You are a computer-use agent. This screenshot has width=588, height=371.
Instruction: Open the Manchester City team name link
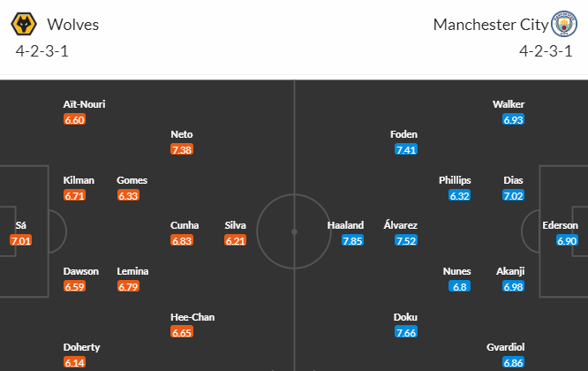coord(491,25)
